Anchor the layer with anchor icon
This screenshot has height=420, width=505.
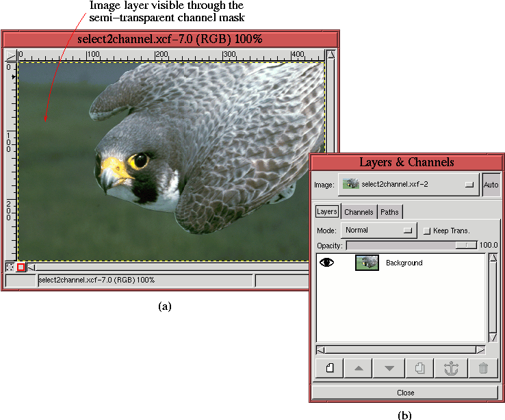pos(450,368)
